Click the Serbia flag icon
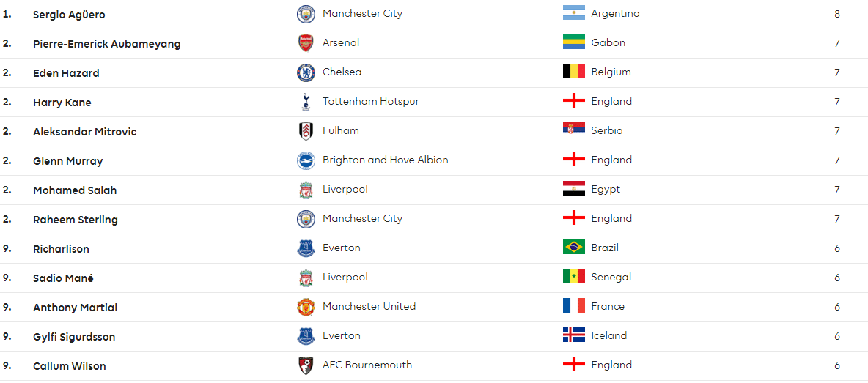 574,130
